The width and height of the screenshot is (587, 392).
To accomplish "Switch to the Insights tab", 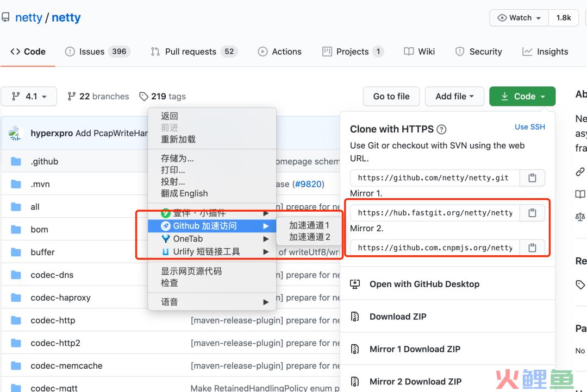I will [x=545, y=52].
